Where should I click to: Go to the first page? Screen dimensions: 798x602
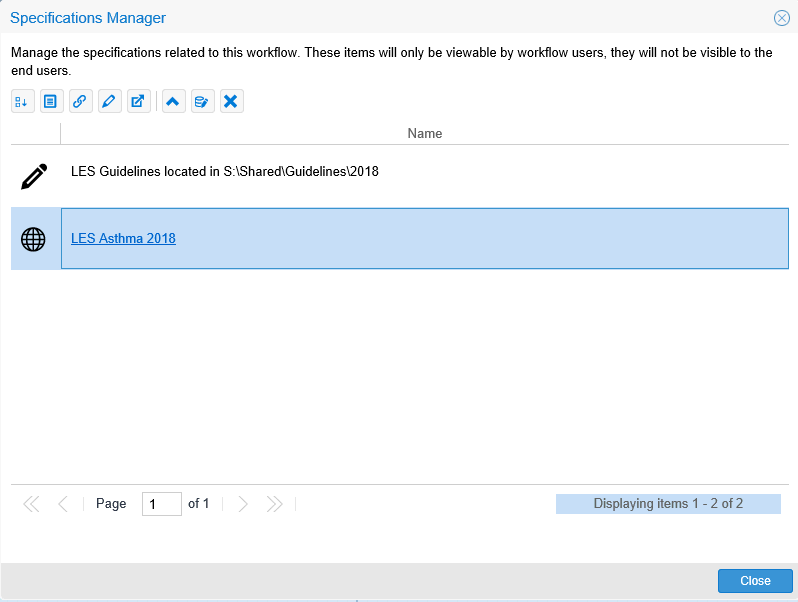click(31, 504)
